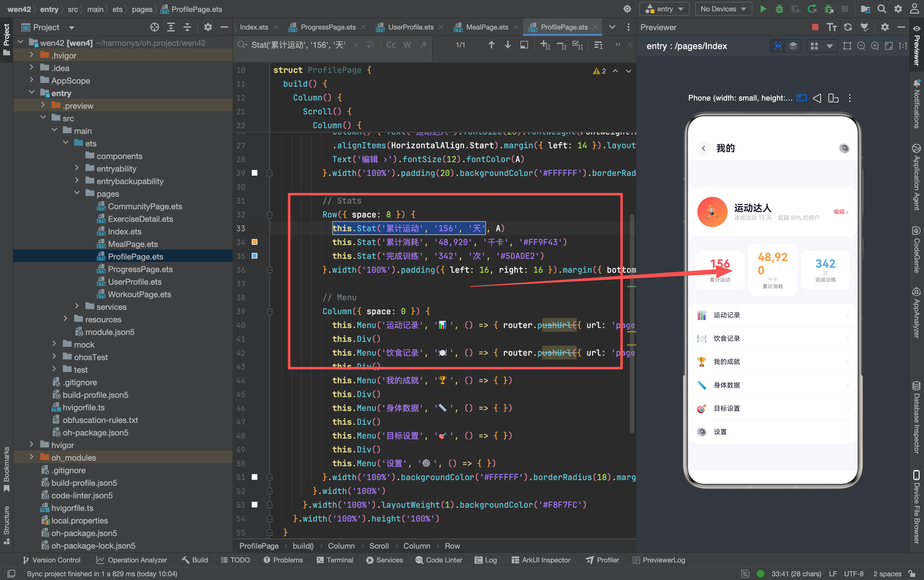Locate current file in Project tree
The height and width of the screenshot is (580, 924).
tap(154, 27)
